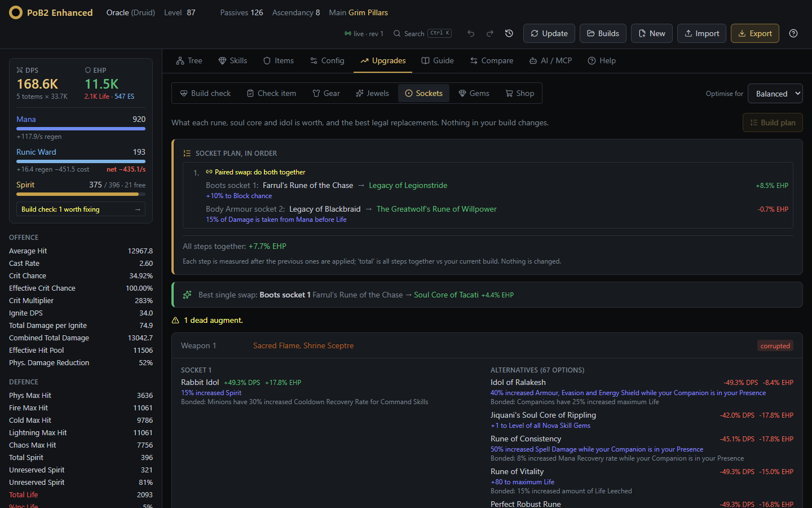Image resolution: width=812 pixels, height=508 pixels.
Task: Click The Greatwolf's Rune of Willpower replacement
Action: tap(436, 209)
